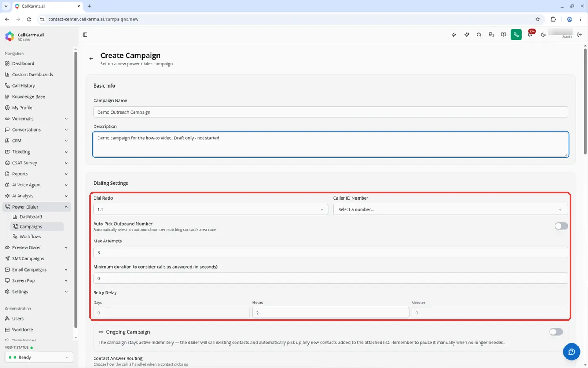The width and height of the screenshot is (588, 368).
Task: Click the lightning bolt quick actions icon
Action: click(x=454, y=35)
